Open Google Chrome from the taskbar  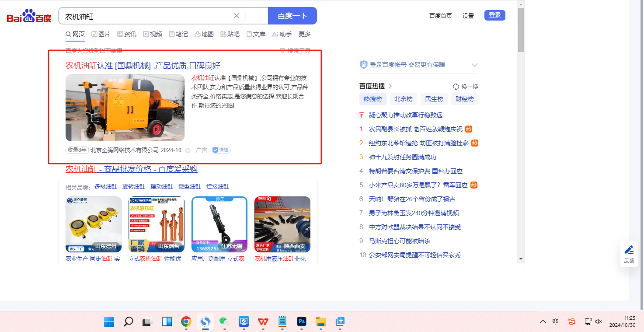pos(186,322)
